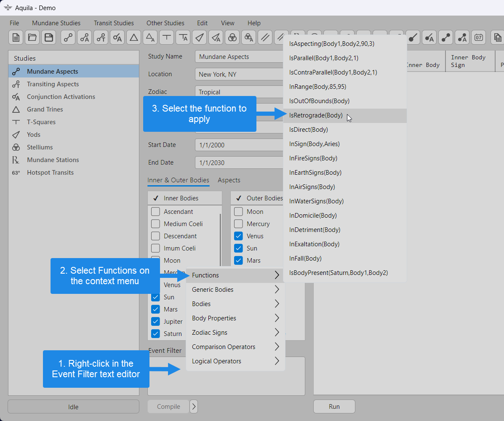Screen dimensions: 504x421
Task: Click the Yod toolbar icon
Action: pyautogui.click(x=200, y=37)
